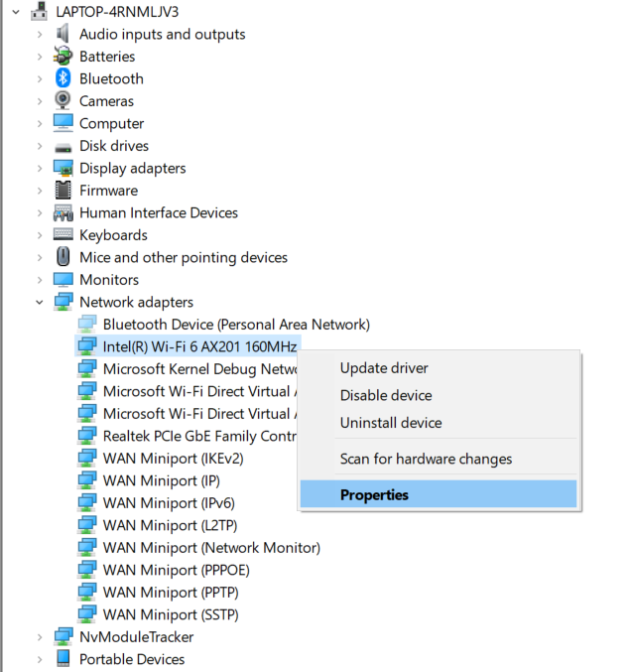Expand the Batteries category
This screenshot has height=672, width=632.
40,57
